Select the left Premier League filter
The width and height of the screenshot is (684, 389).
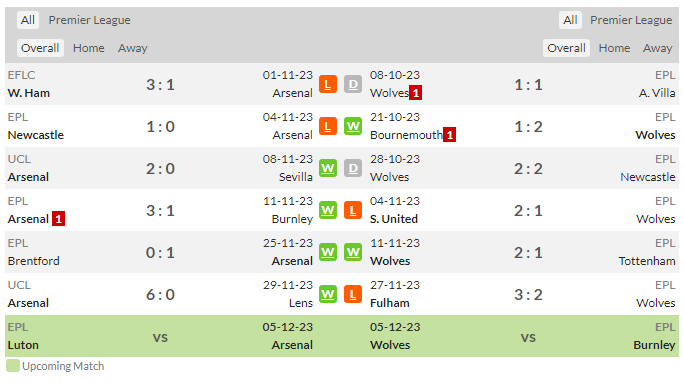click(89, 20)
